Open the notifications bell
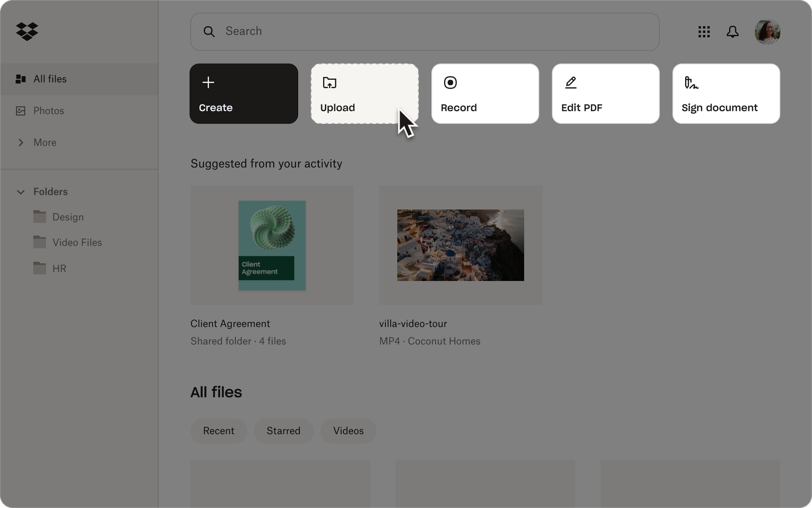This screenshot has width=812, height=508. (x=733, y=31)
